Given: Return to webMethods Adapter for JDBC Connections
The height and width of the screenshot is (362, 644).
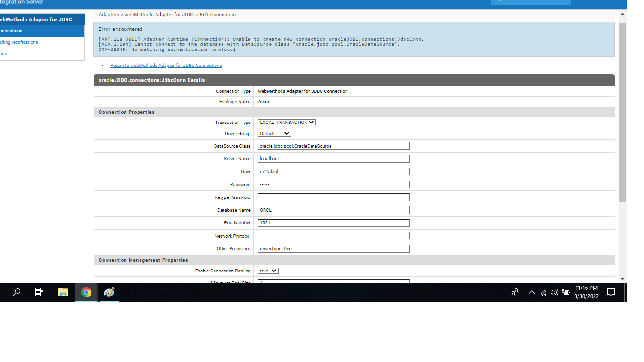Looking at the screenshot, I should (166, 66).
